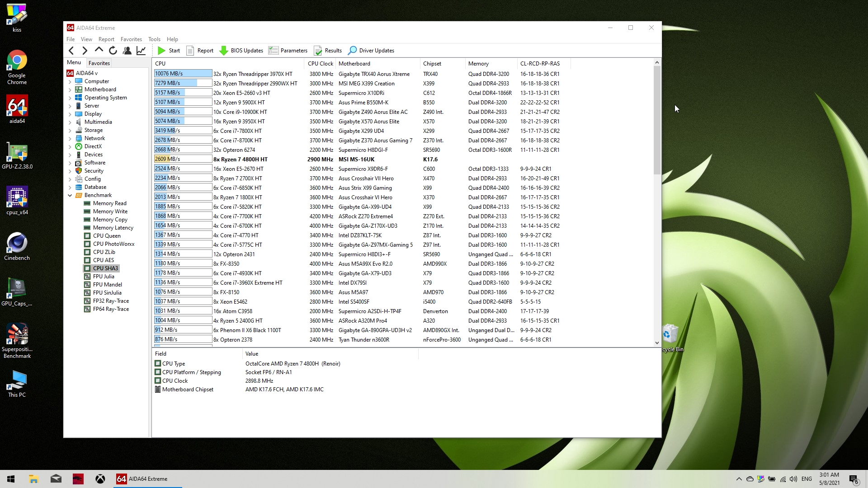Open File Explorer from the taskbar
The width and height of the screenshot is (868, 488).
tap(33, 479)
